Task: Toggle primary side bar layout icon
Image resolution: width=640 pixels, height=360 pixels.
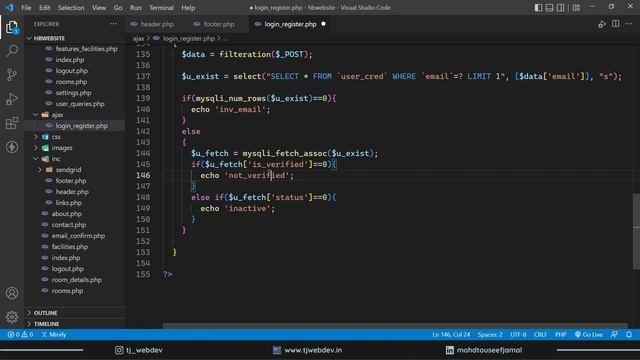Action: tap(538, 7)
